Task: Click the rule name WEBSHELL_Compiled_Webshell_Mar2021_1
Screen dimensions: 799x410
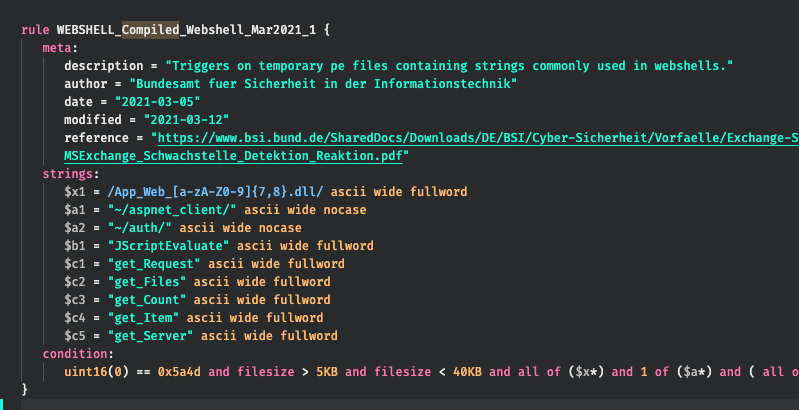Action: (187, 29)
